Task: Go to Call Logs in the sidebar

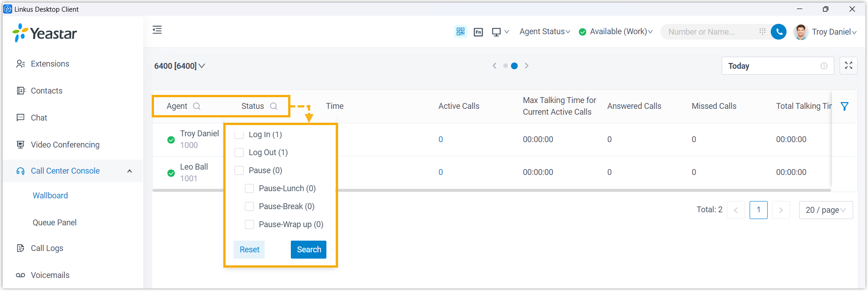Action: (47, 248)
